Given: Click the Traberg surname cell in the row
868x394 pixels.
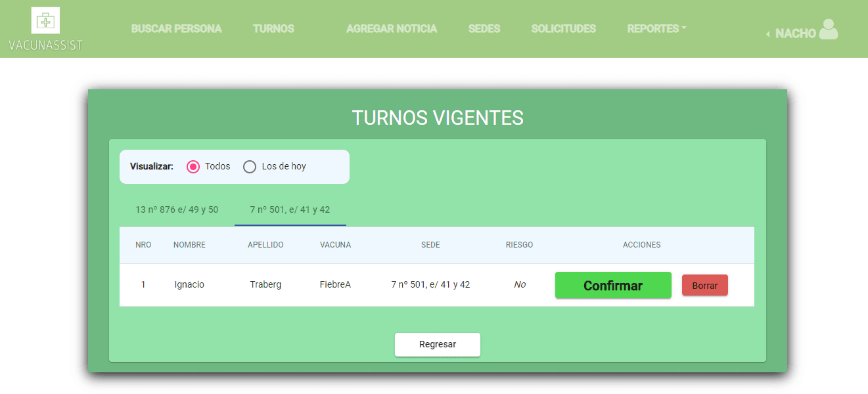Looking at the screenshot, I should coord(265,285).
